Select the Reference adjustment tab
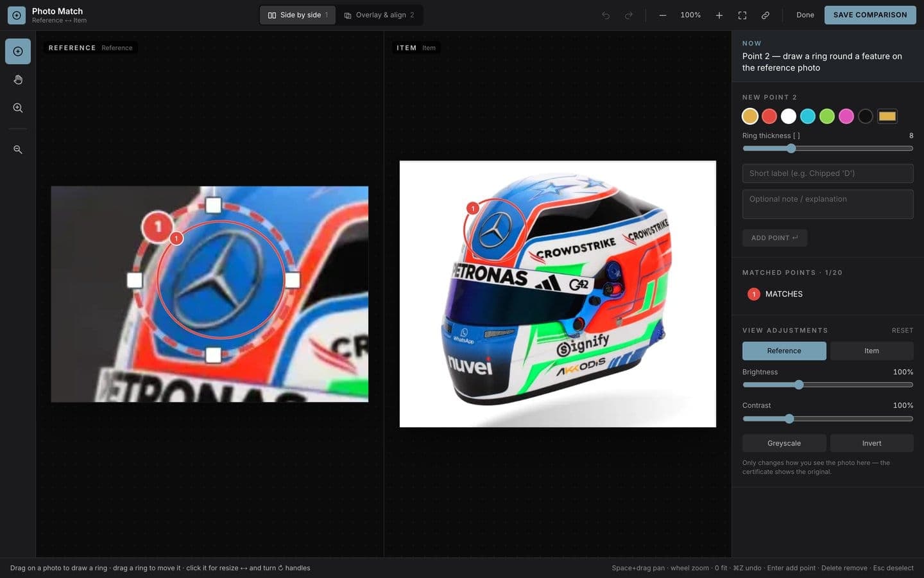 [784, 351]
